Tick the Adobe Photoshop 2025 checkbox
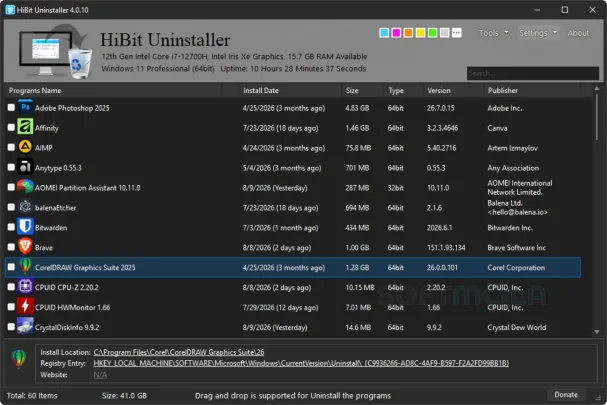 click(11, 108)
